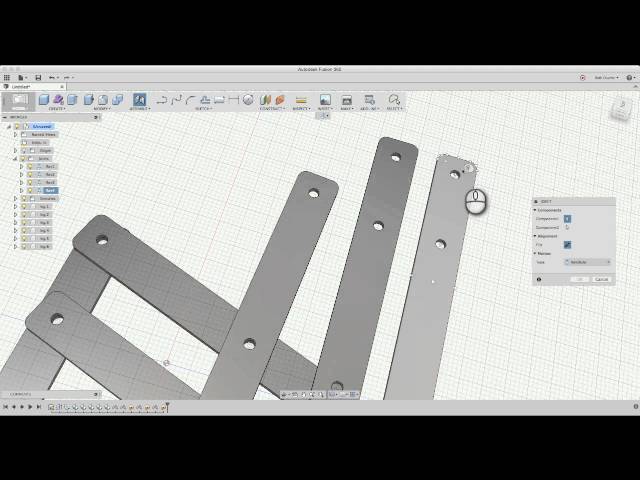Image resolution: width=640 pixels, height=480 pixels.
Task: Click the Make 3D print icon
Action: [347, 99]
